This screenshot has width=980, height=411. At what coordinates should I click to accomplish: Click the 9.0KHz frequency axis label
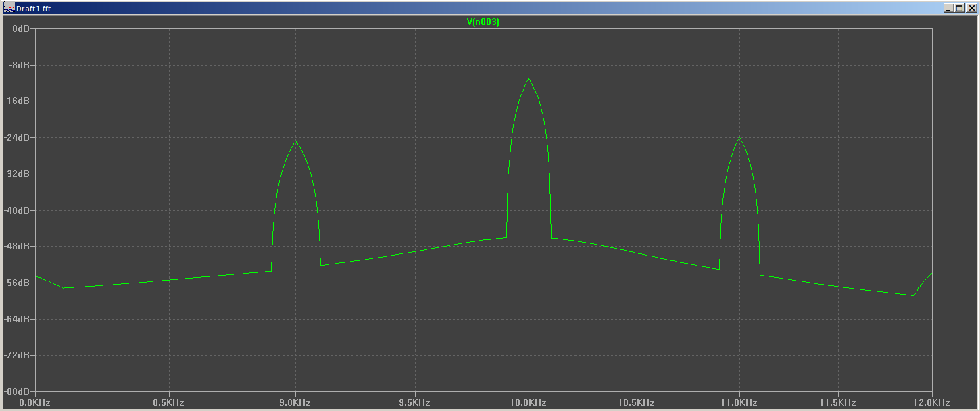295,402
